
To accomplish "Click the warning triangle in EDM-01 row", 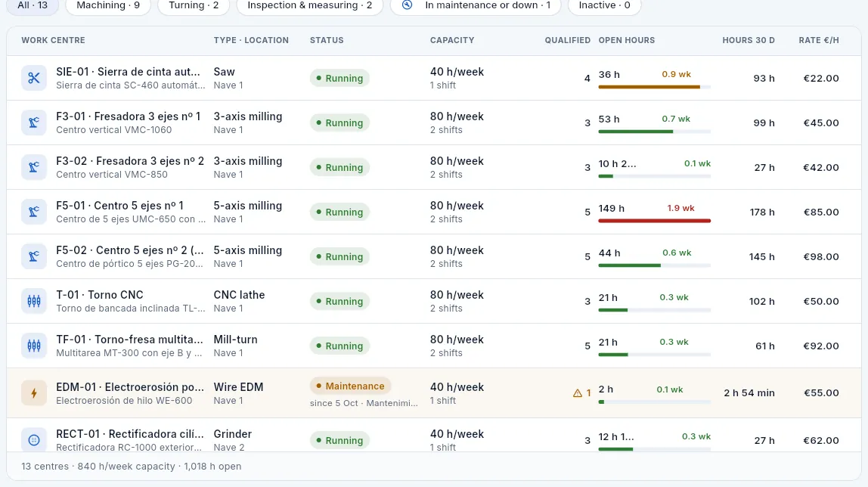I will [578, 393].
